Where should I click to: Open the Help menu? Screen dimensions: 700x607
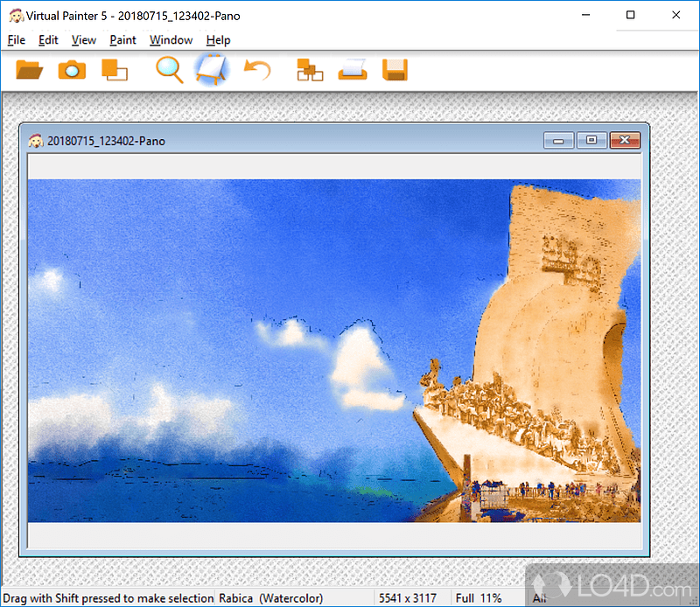tap(218, 40)
